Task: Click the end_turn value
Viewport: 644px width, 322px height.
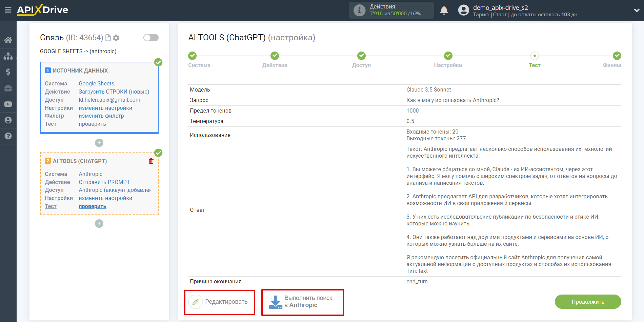Action: (417, 281)
